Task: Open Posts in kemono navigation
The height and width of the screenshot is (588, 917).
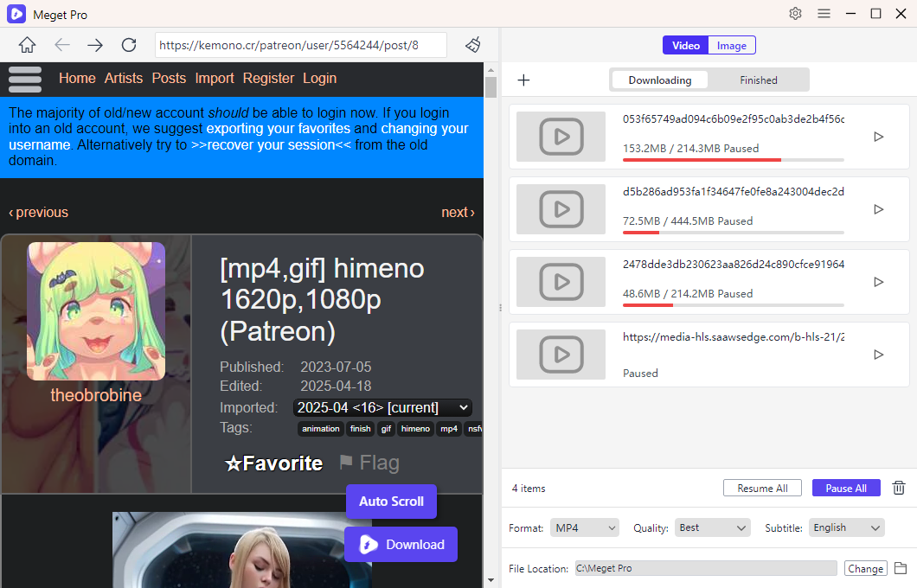Action: [x=169, y=79]
